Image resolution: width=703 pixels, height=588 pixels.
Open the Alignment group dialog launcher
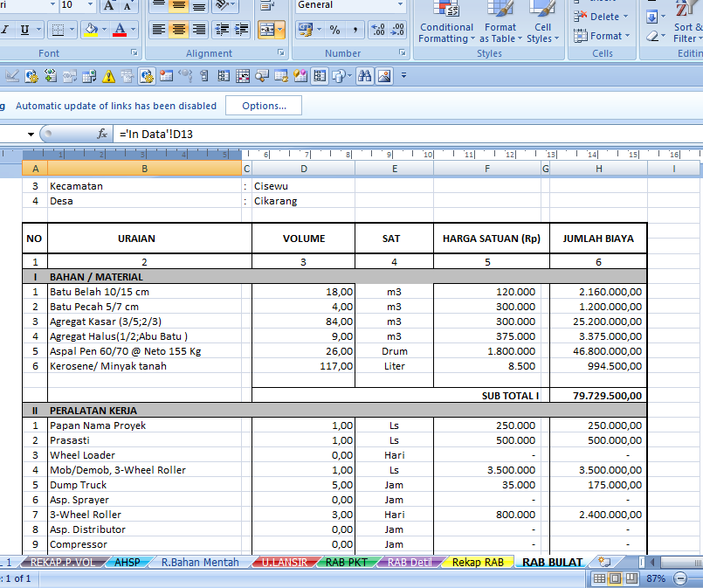point(280,53)
